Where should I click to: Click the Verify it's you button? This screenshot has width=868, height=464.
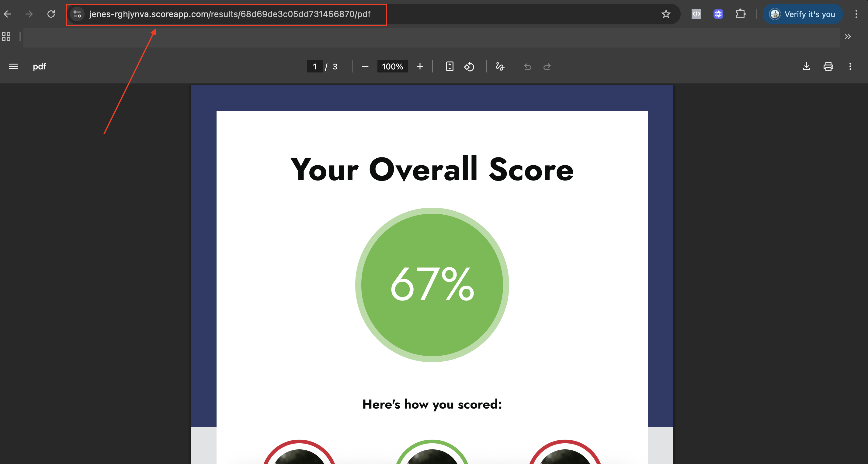pos(803,14)
